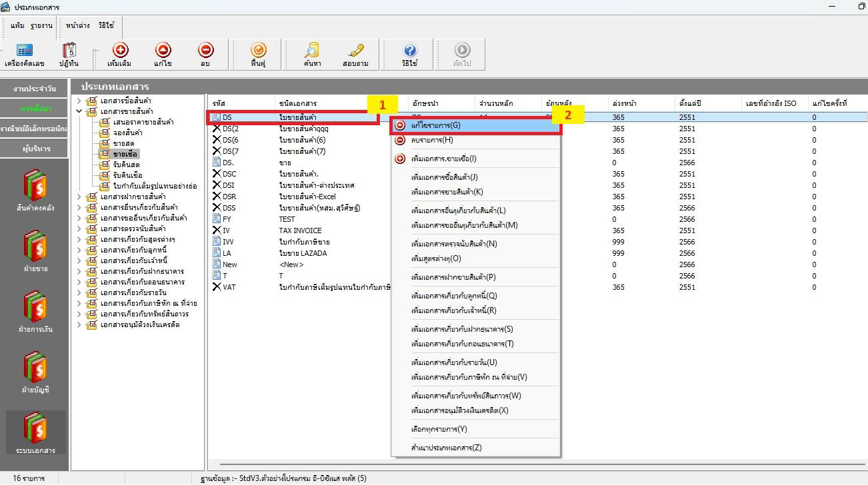
Task: Open the สินค้าคงคลัง inventory sidebar icon
Action: 35,190
